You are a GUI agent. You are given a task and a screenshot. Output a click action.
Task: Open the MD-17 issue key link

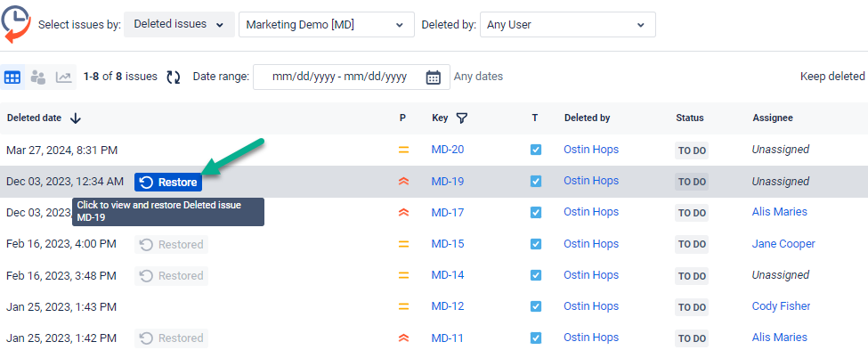point(448,212)
